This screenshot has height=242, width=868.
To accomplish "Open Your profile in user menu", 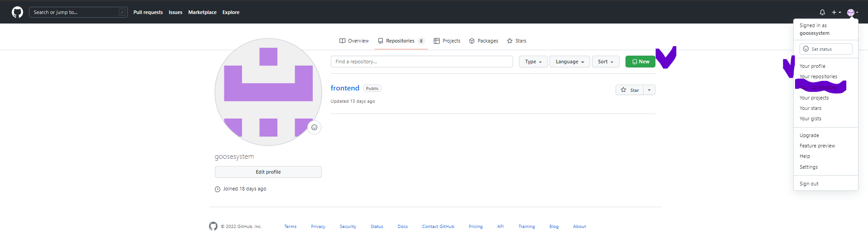I will [x=812, y=66].
